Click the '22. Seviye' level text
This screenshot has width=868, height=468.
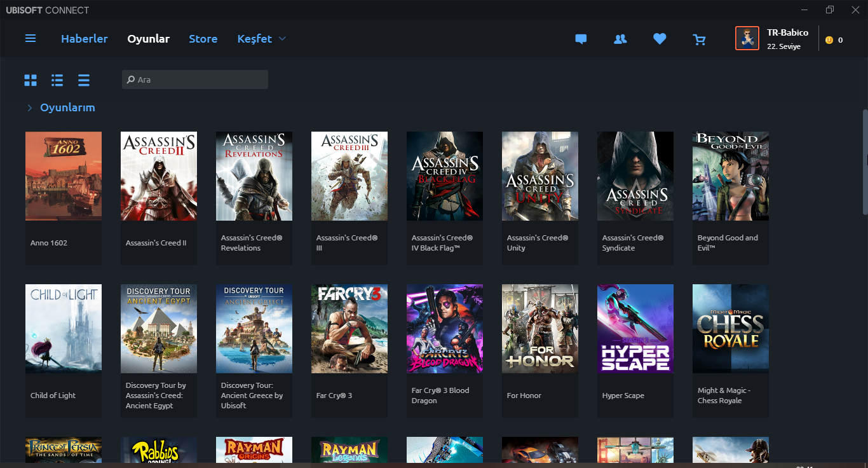783,46
